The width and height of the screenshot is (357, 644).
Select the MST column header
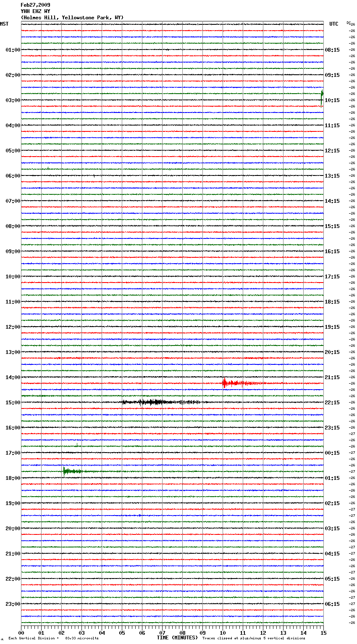pos(4,24)
